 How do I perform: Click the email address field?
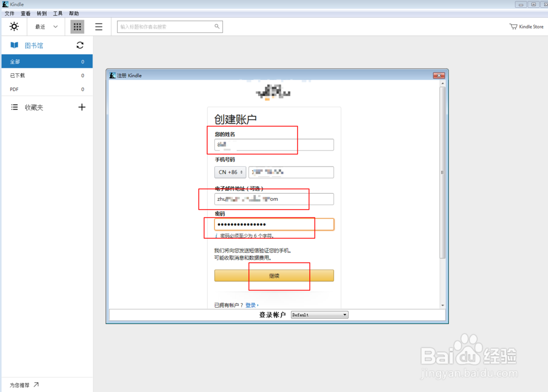coord(274,199)
